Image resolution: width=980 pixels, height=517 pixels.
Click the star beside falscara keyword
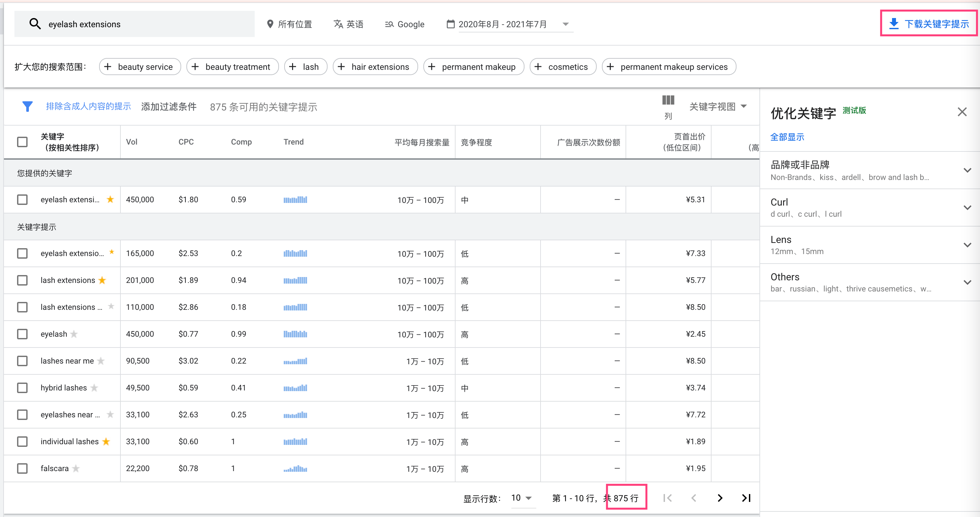76,468
